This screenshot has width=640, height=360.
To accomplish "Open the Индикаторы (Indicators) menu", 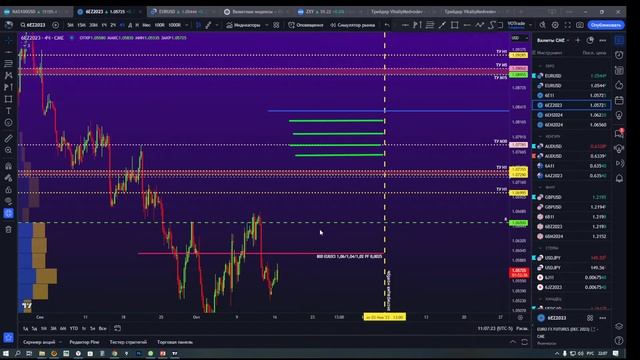I will point(243,25).
